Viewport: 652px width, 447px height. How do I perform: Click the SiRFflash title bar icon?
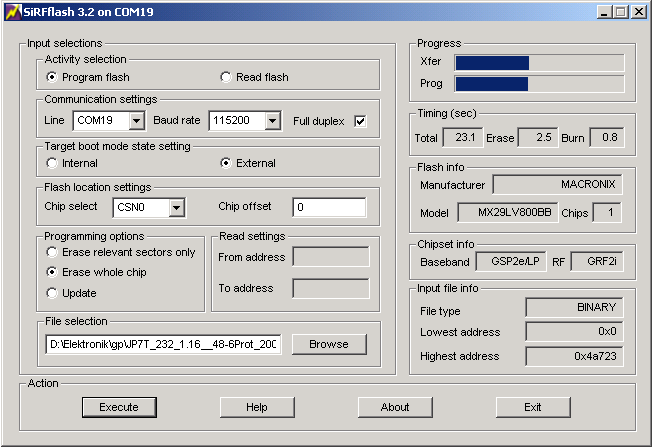point(12,12)
